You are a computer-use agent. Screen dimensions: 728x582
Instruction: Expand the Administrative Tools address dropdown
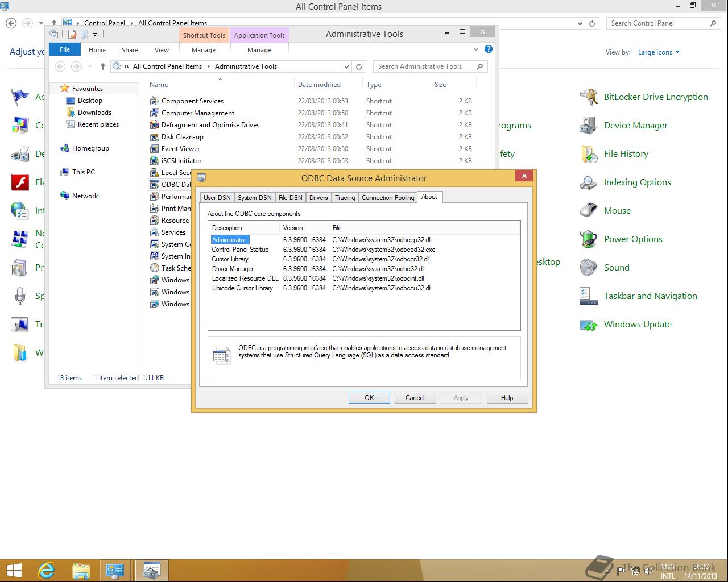tap(346, 66)
